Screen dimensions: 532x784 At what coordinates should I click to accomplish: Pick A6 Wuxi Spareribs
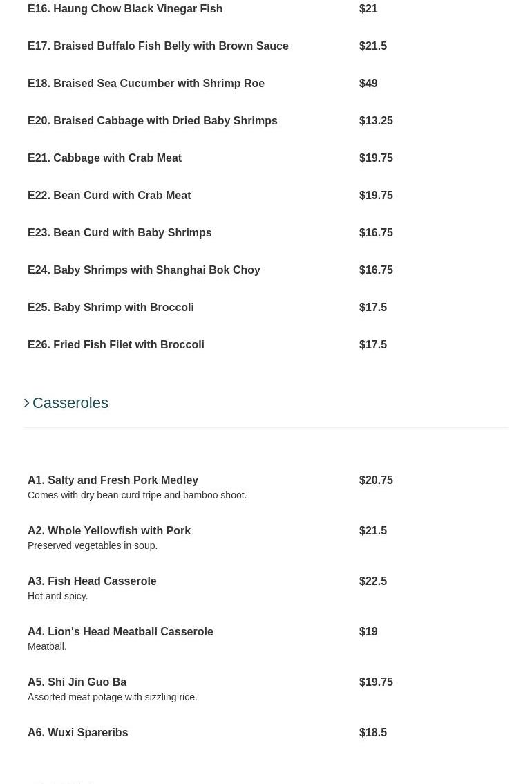point(77,733)
